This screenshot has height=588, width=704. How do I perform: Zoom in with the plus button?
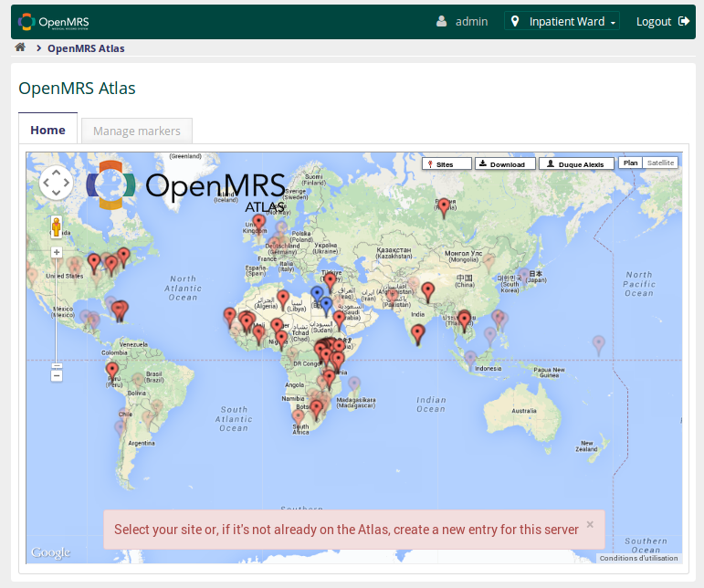(x=57, y=252)
